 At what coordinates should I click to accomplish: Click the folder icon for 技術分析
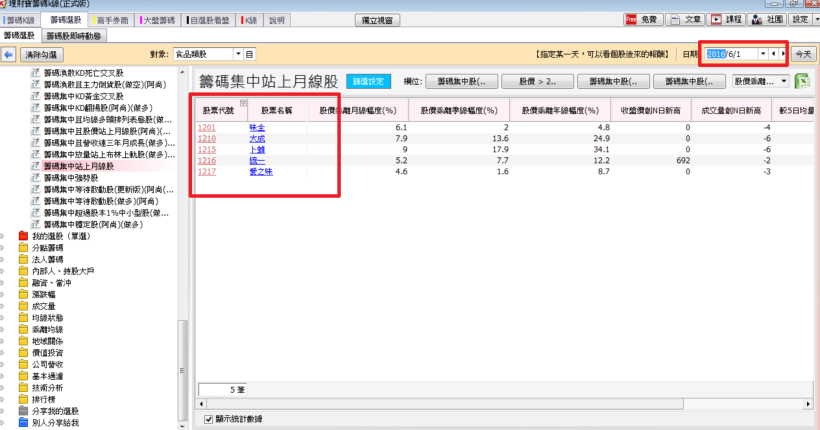pos(23,388)
